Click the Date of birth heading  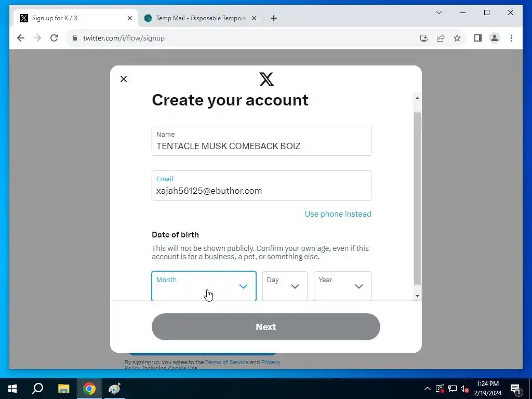[x=175, y=235]
